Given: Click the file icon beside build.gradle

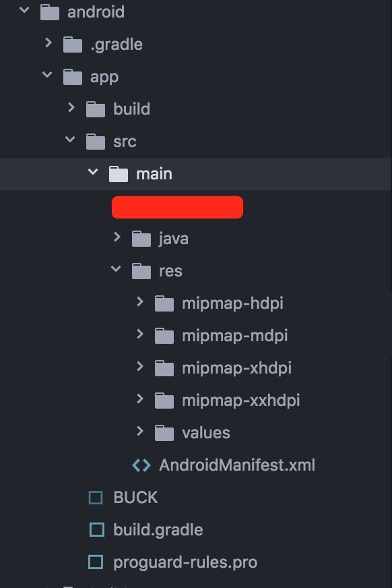Looking at the screenshot, I should [x=96, y=530].
